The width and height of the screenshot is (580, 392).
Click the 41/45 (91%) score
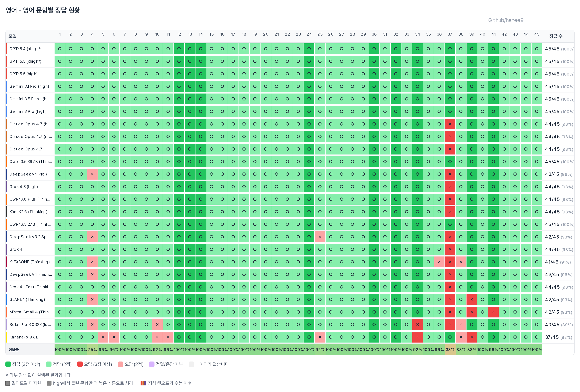[558, 262]
